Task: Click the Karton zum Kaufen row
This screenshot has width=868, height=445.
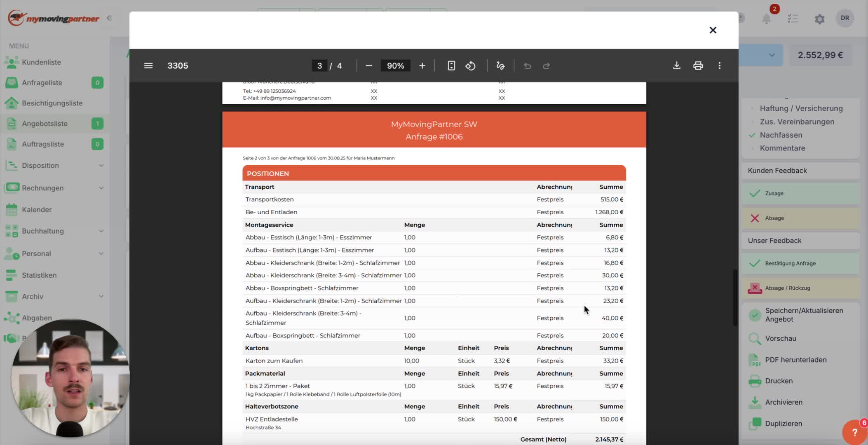Action: tap(434, 361)
